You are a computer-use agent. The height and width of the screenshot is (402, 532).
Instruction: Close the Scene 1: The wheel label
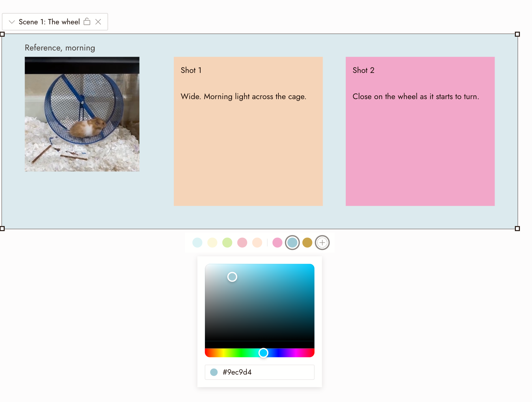coord(98,22)
